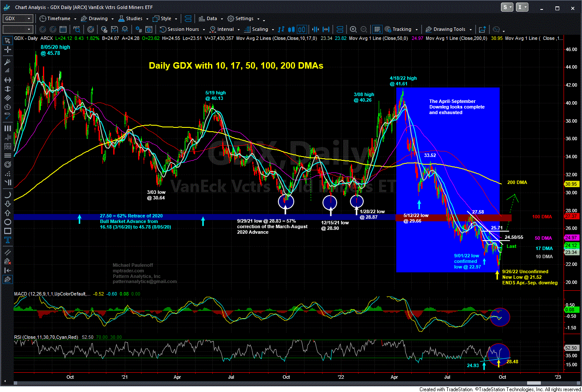Click the MACD study header label
Screen dimensions: 582x392
(52, 294)
